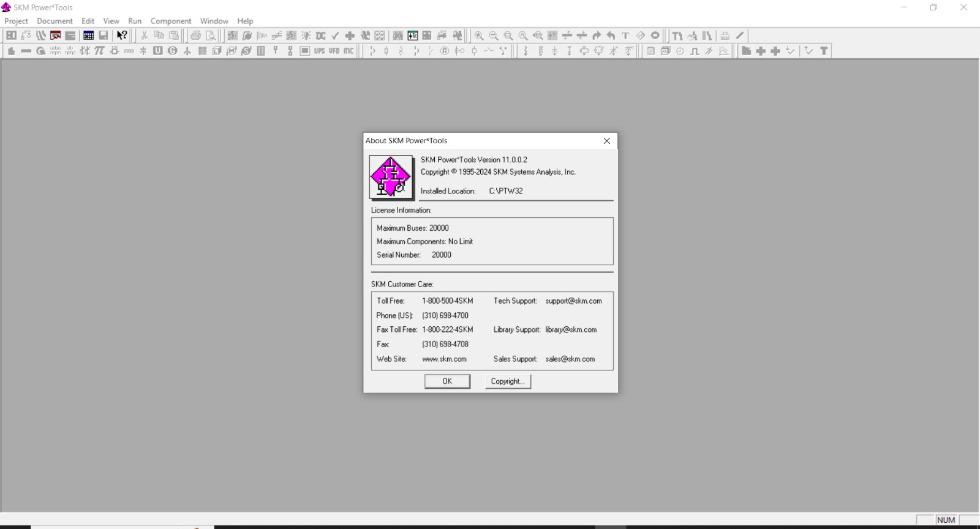Click the C:\PTW32 installed location text
The height and width of the screenshot is (529, 980).
pyautogui.click(x=506, y=191)
